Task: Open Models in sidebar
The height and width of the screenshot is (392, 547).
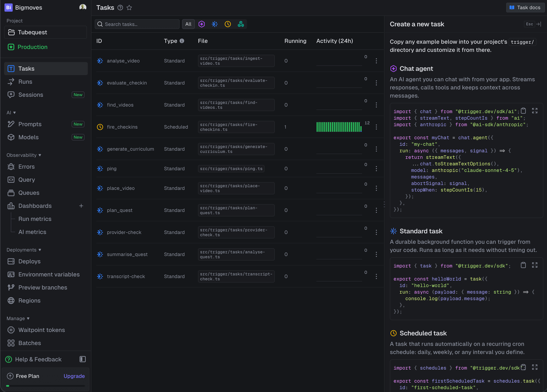Action: click(x=46, y=137)
